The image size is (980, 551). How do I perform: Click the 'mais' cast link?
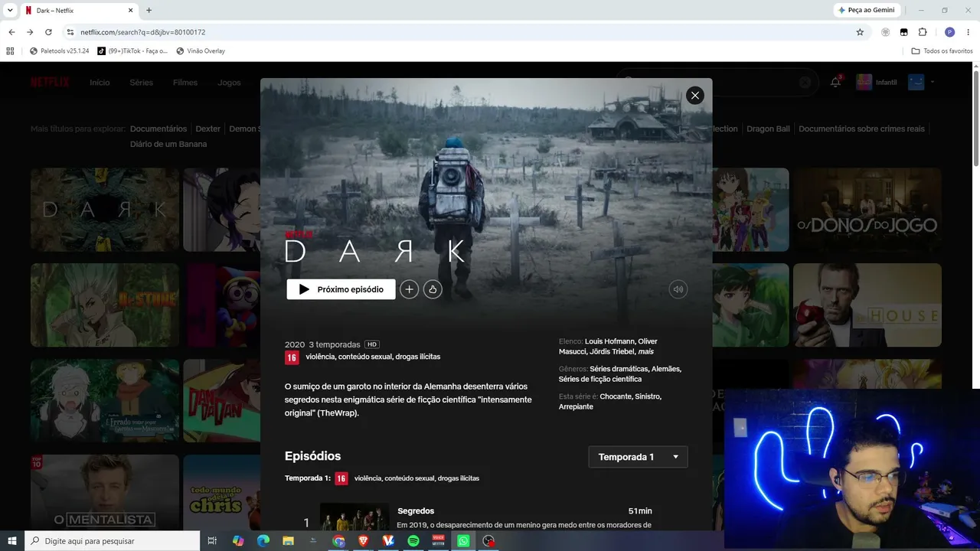(x=645, y=351)
